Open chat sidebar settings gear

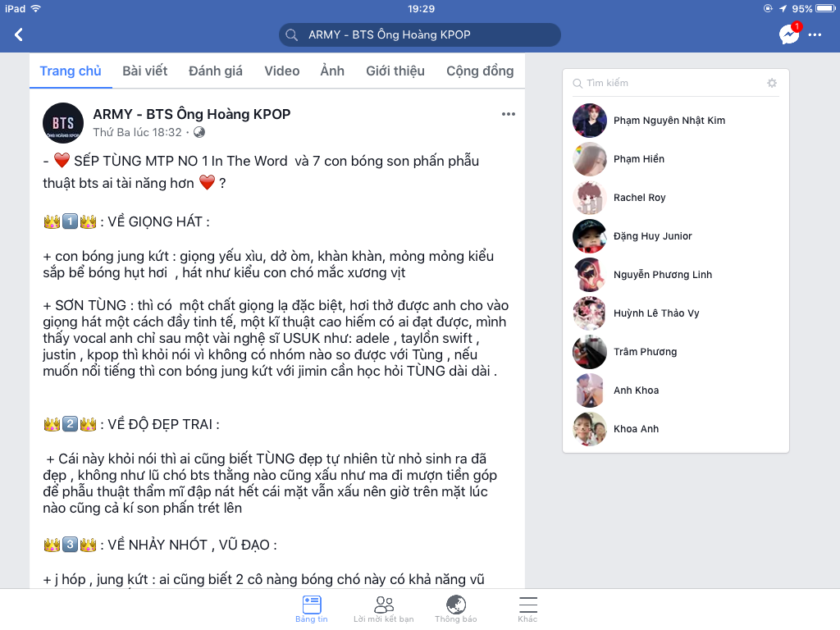(x=771, y=83)
